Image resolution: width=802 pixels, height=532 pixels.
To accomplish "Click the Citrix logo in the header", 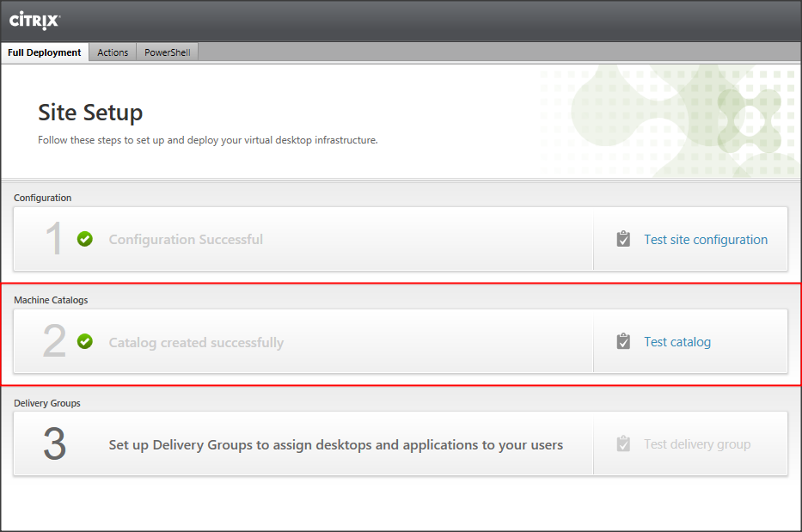I will [34, 19].
